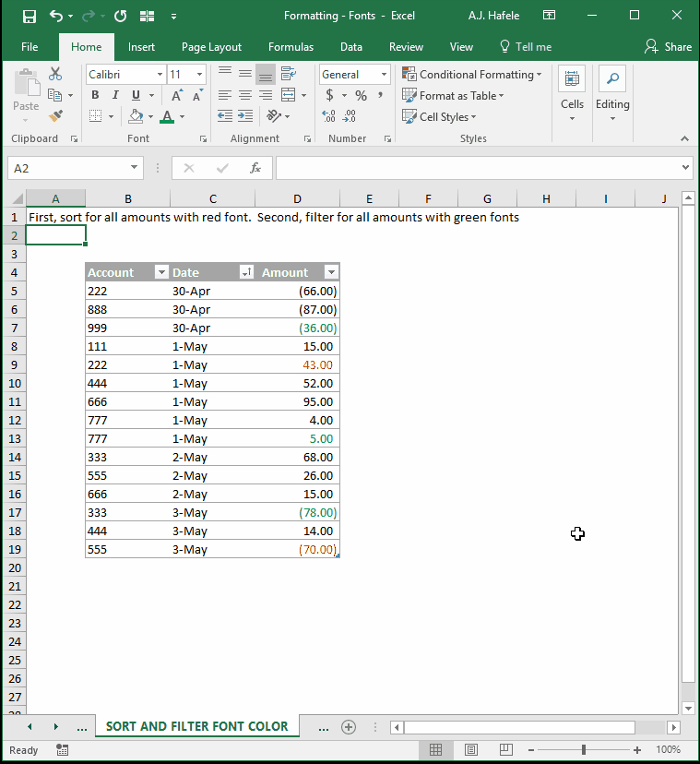The image size is (700, 764).
Task: Open the File tab
Action: pos(30,47)
